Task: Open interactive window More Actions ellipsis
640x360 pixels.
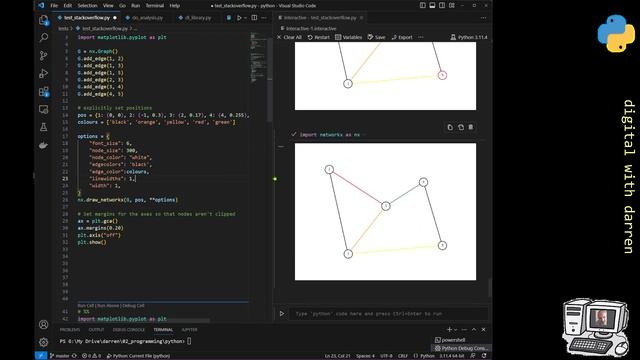Action: pyautogui.click(x=483, y=18)
